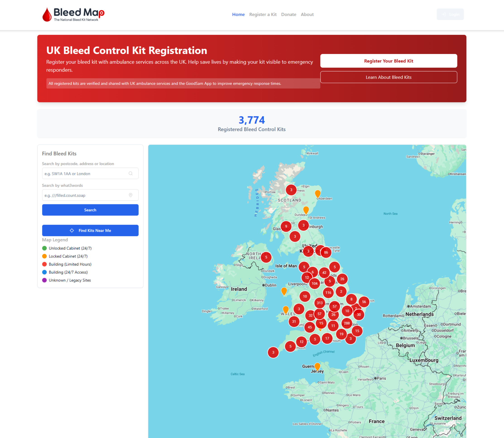The width and height of the screenshot is (504, 438).
Task: Click the 86 cluster near Newcastle
Action: coord(326,252)
